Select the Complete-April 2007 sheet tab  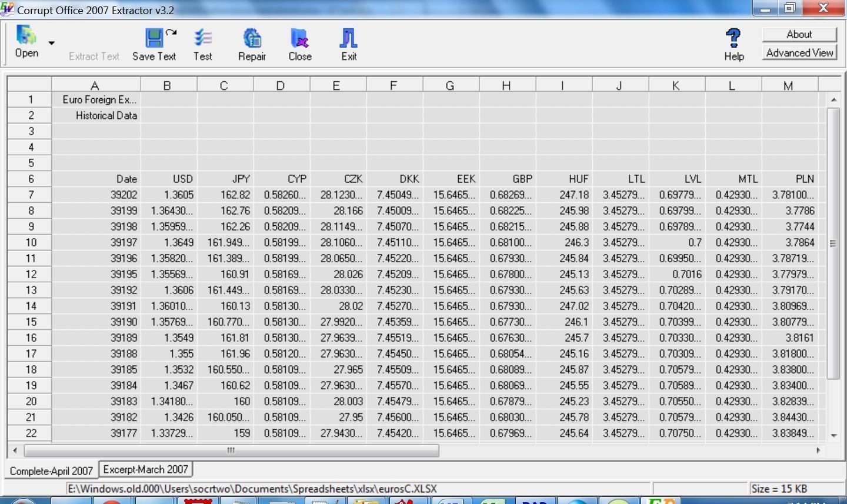[51, 470]
